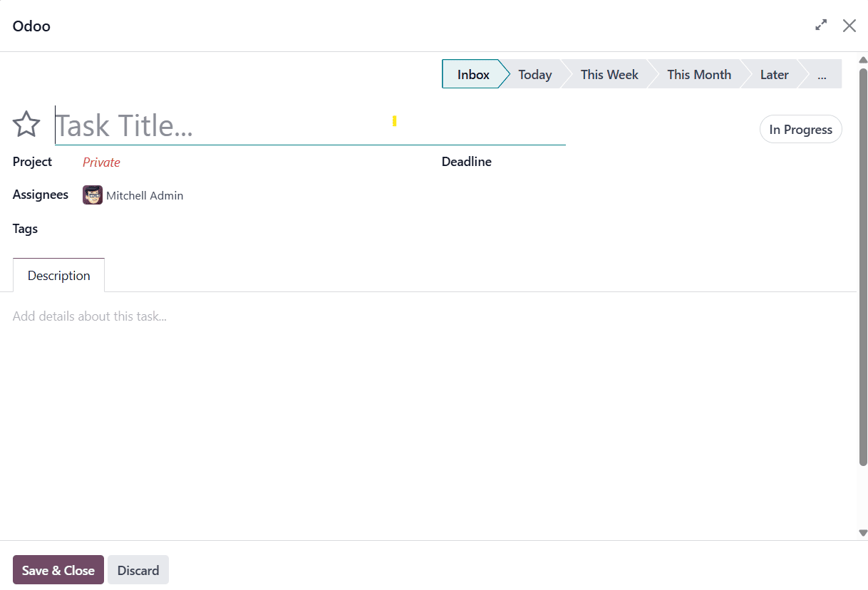Image resolution: width=868 pixels, height=590 pixels.
Task: Click the Tags label
Action: click(25, 229)
